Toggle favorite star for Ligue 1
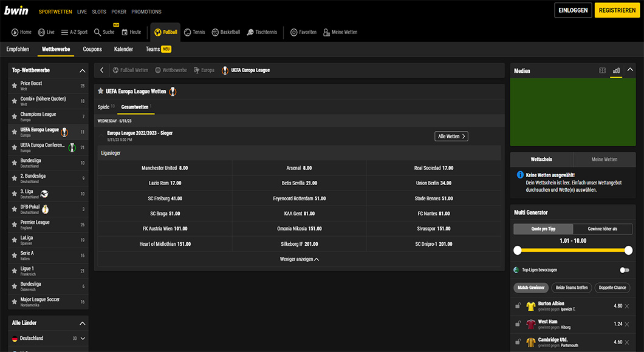 (x=15, y=271)
